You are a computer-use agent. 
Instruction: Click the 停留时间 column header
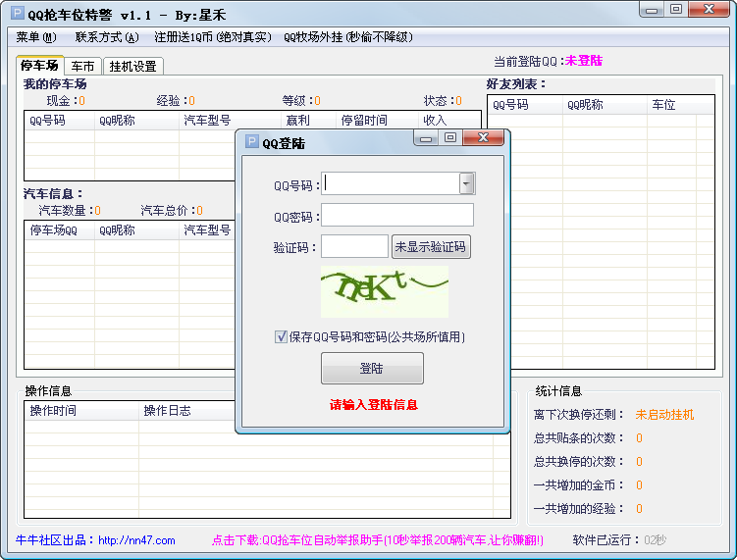click(x=377, y=121)
